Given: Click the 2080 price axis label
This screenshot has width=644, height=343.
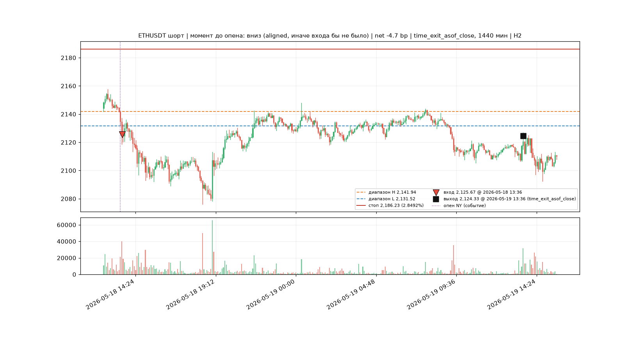Looking at the screenshot, I should pos(68,199).
